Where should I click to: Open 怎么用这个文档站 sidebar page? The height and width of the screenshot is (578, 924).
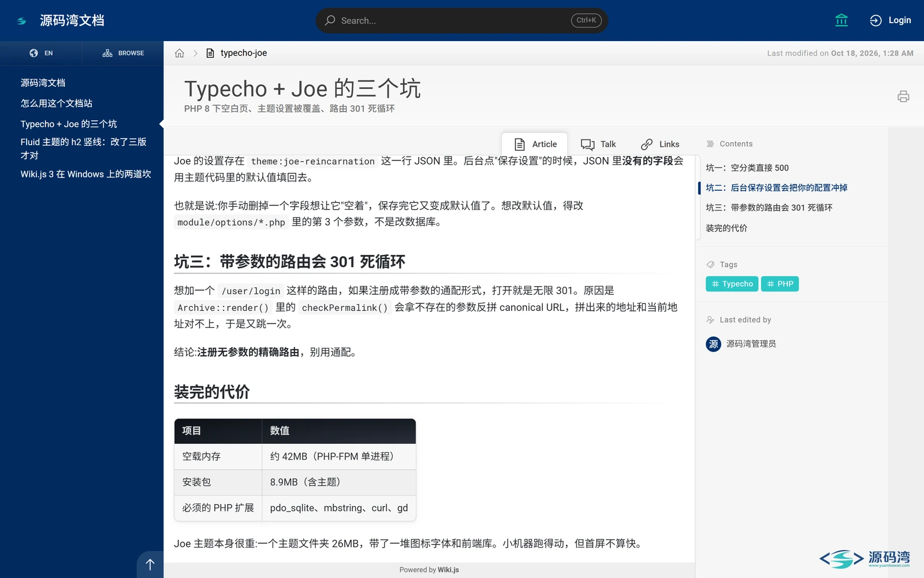tap(57, 103)
